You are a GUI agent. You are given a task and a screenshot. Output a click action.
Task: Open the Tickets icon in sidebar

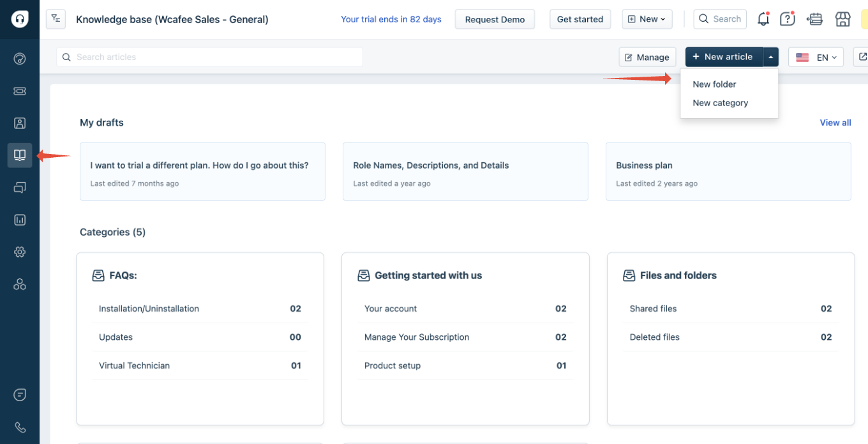[x=20, y=91]
